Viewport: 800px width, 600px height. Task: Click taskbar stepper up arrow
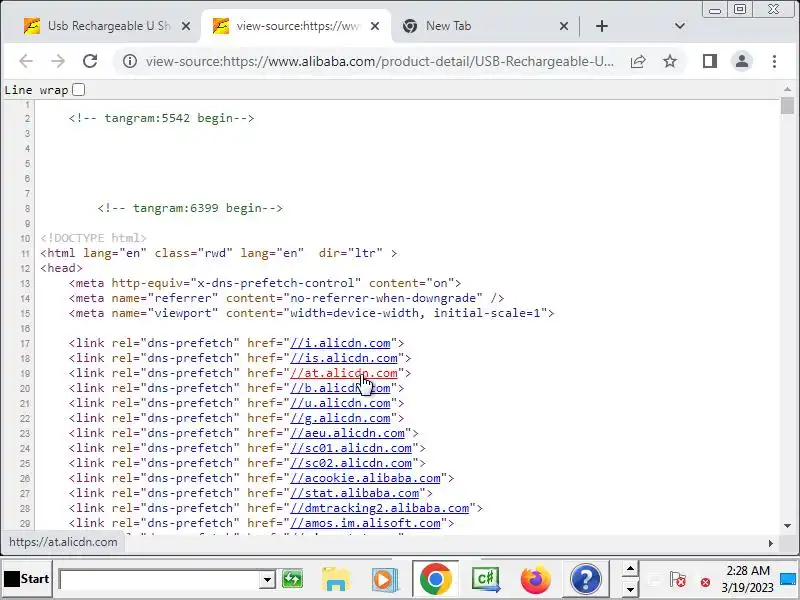point(630,569)
